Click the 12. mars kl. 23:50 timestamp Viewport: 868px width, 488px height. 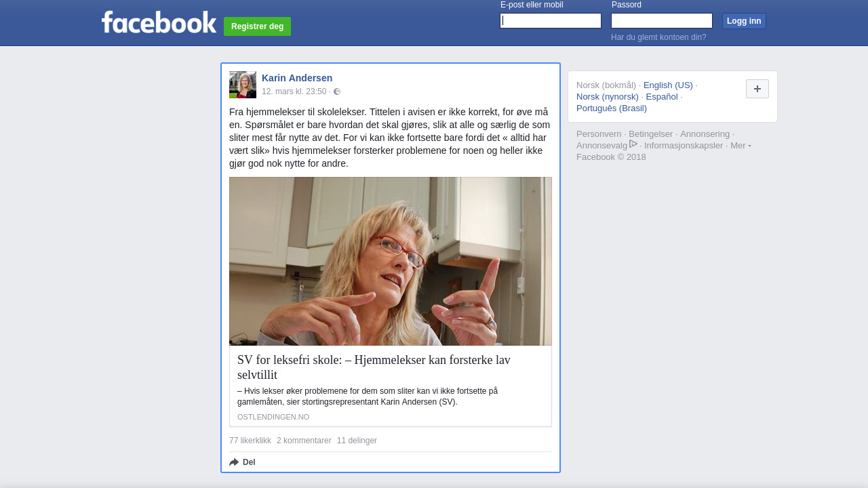point(294,91)
